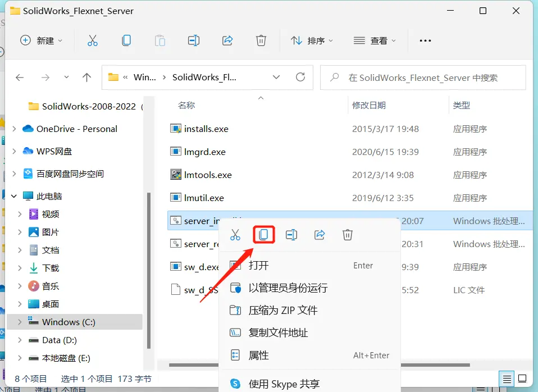Click the OneDrive cloud icon
This screenshot has width=538, height=392.
(28, 129)
